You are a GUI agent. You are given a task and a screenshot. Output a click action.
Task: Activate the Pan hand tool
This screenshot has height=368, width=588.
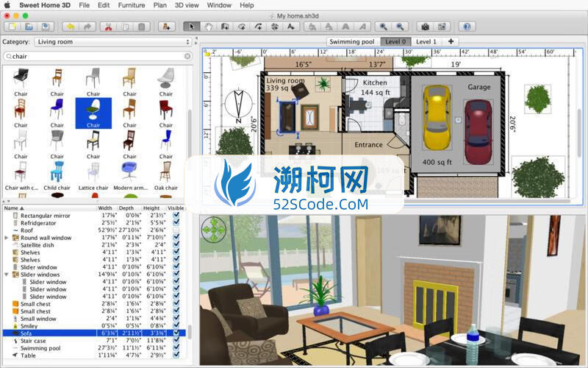click(208, 26)
